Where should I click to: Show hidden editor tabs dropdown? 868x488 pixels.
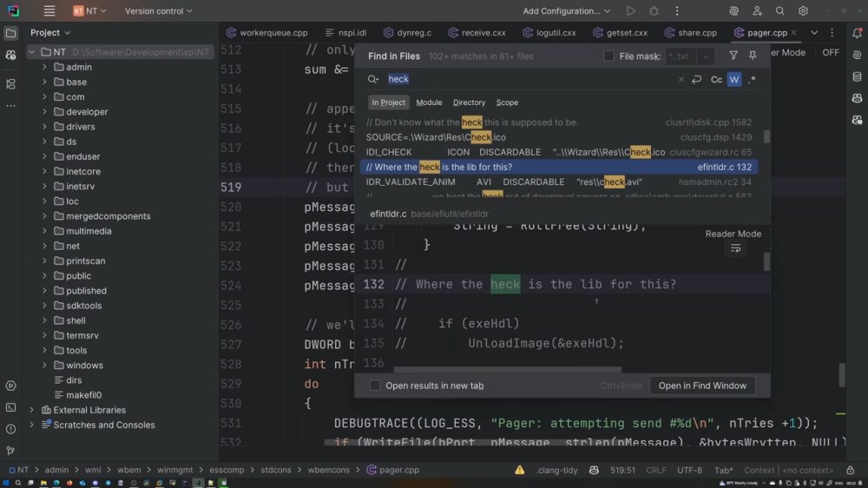point(814,33)
